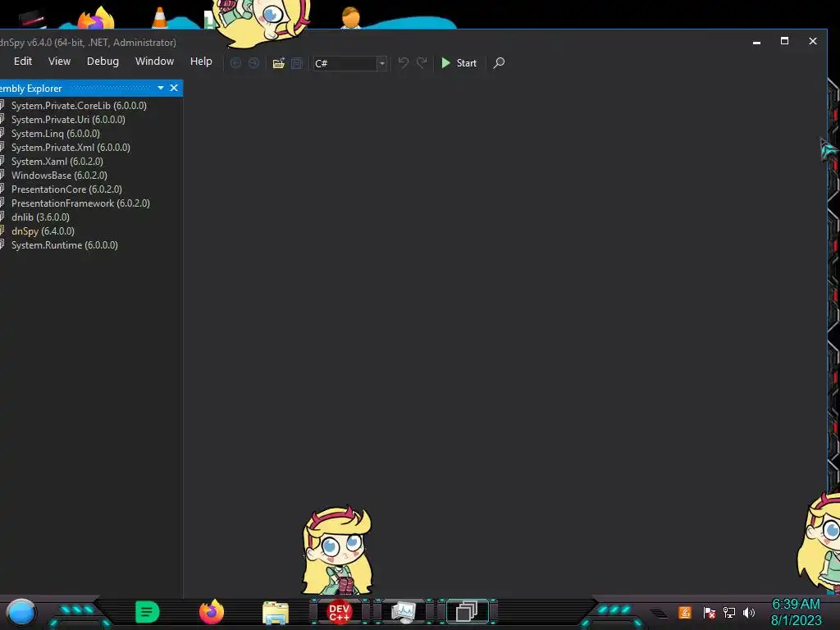Image resolution: width=840 pixels, height=630 pixels.
Task: Open the Window menu
Action: click(x=155, y=61)
